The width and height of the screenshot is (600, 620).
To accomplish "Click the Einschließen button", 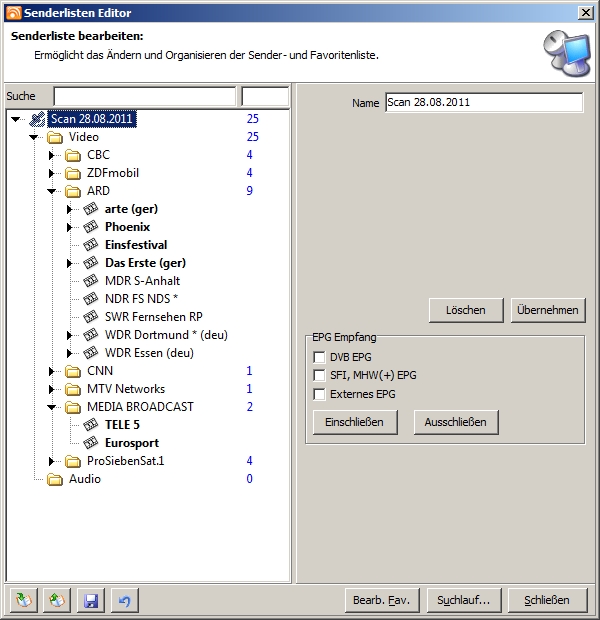I will tap(355, 422).
